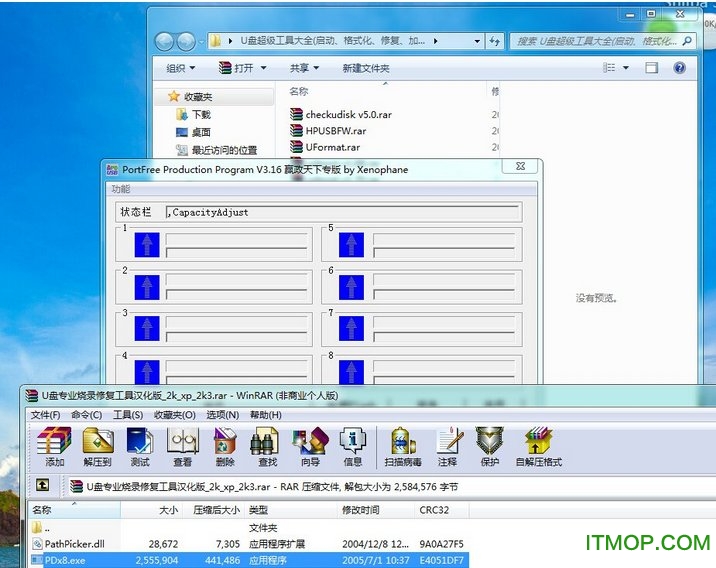This screenshot has height=568, width=716.
Task: Click the Explorer search magnifier icon
Action: (686, 41)
